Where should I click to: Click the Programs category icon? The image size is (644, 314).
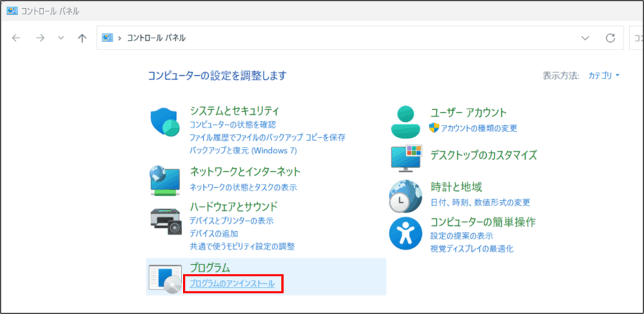(165, 278)
